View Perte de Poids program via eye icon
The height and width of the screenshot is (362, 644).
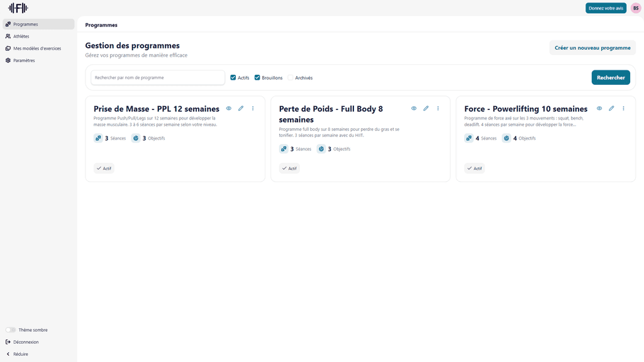click(414, 109)
